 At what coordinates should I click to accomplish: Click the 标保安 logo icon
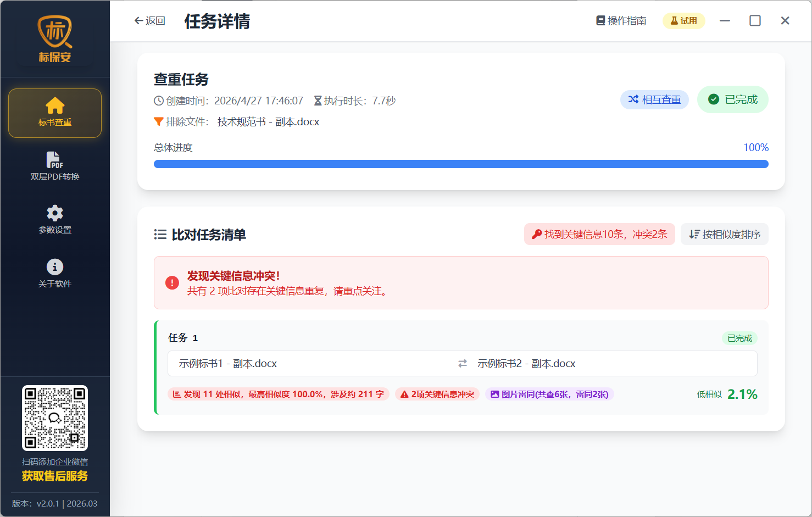[55, 38]
